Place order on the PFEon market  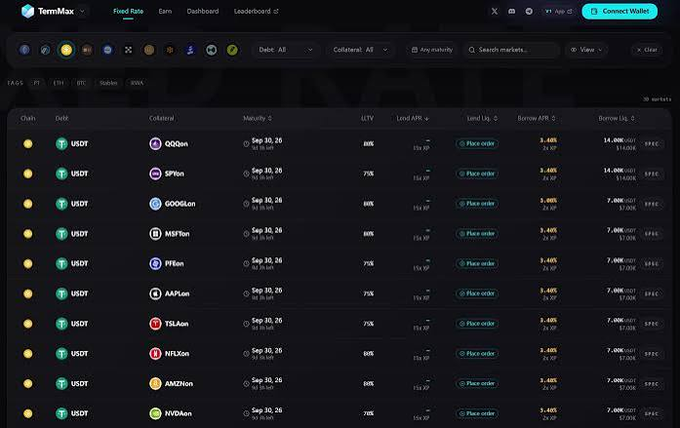tap(477, 264)
